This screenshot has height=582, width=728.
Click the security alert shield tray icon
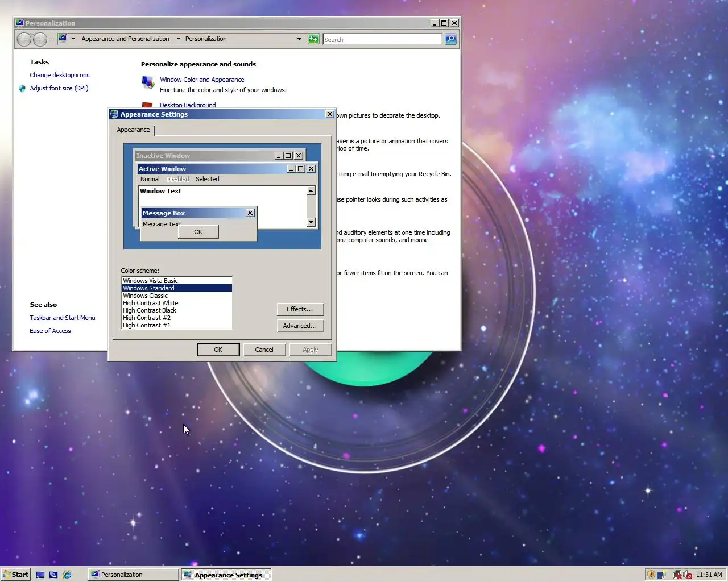tap(651, 575)
